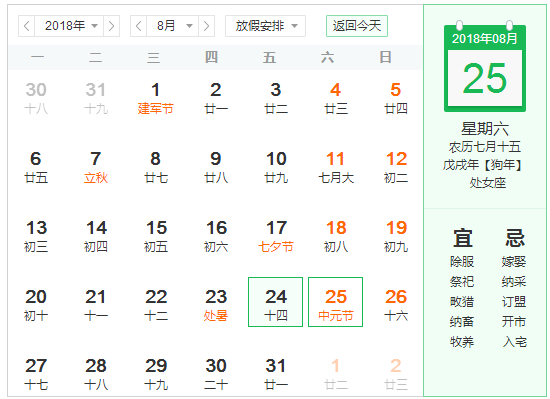This screenshot has height=399, width=550.
Task: Select August 25 中元节
Action: point(335,302)
